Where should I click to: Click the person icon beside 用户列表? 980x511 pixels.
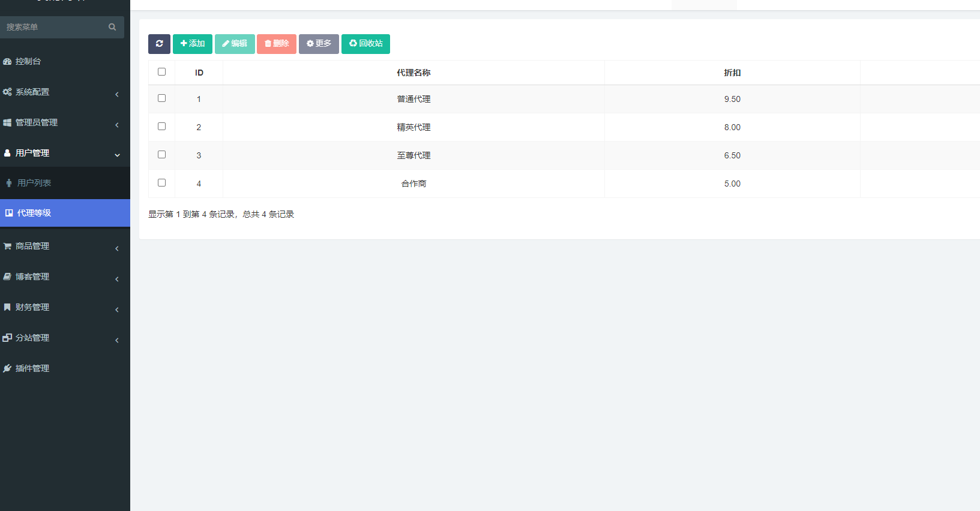coord(9,183)
